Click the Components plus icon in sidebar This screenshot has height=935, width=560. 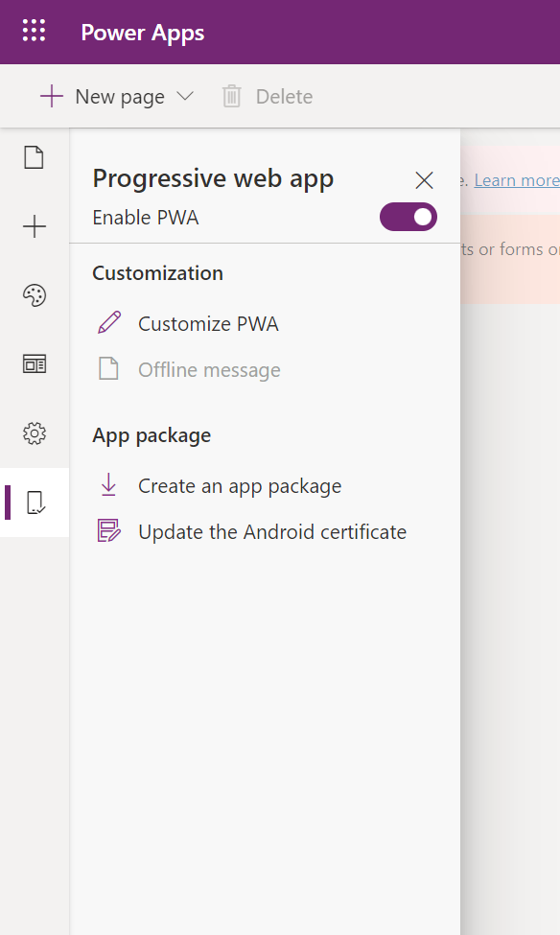[x=34, y=226]
